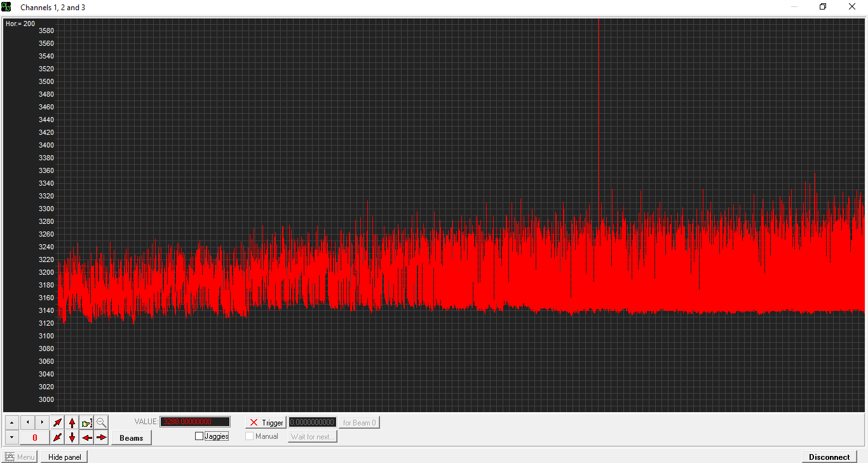Image resolution: width=868 pixels, height=463 pixels.
Task: Open the Menu button at bottom left
Action: (20, 457)
